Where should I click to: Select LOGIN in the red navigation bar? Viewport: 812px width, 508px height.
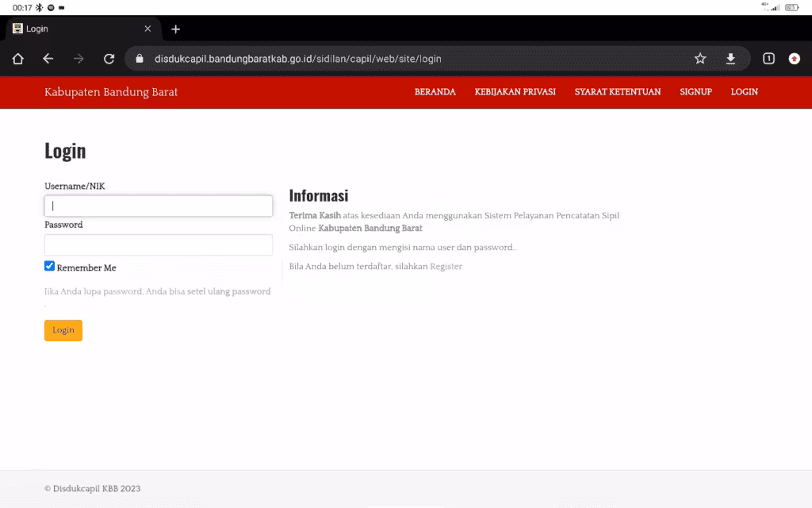pyautogui.click(x=744, y=92)
